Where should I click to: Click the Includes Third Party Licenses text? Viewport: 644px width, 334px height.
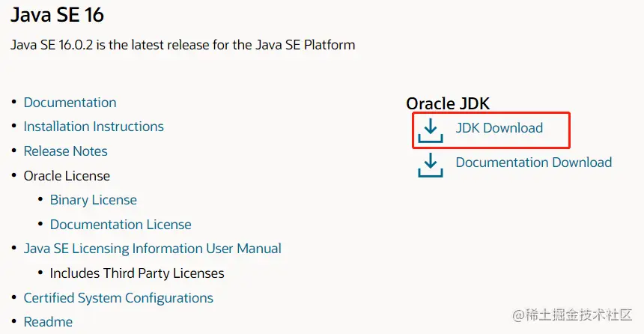point(137,273)
